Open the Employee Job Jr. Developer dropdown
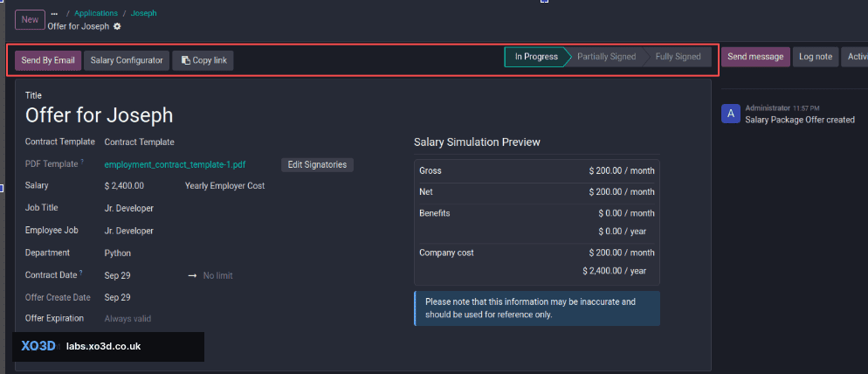Image resolution: width=868 pixels, height=374 pixels. coord(129,231)
